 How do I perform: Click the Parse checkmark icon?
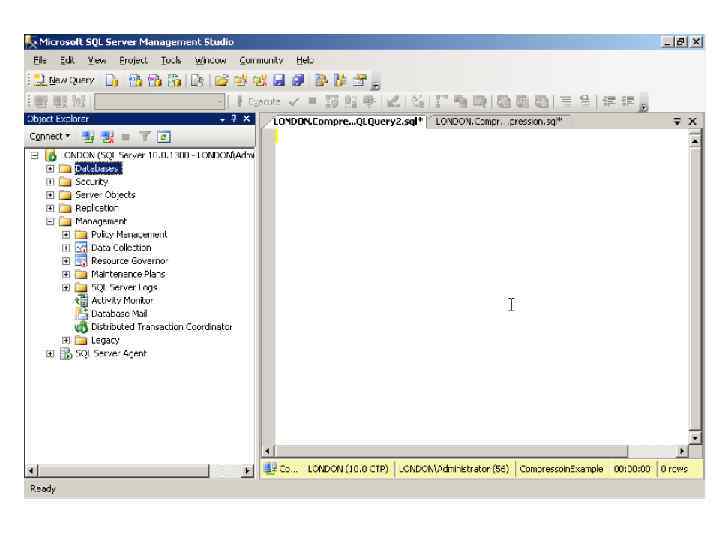[294, 101]
